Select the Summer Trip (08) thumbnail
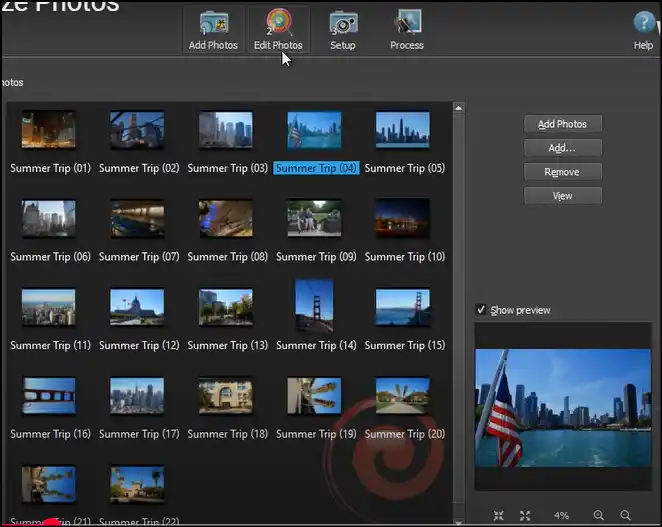Screen dimensions: 662x527 pos(226,218)
